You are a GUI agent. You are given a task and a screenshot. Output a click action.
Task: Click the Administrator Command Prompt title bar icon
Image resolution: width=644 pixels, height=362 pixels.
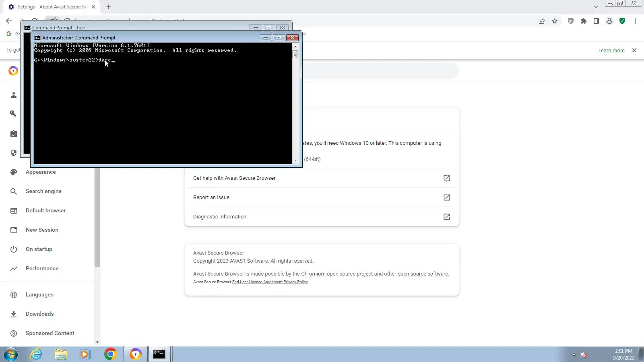point(37,38)
